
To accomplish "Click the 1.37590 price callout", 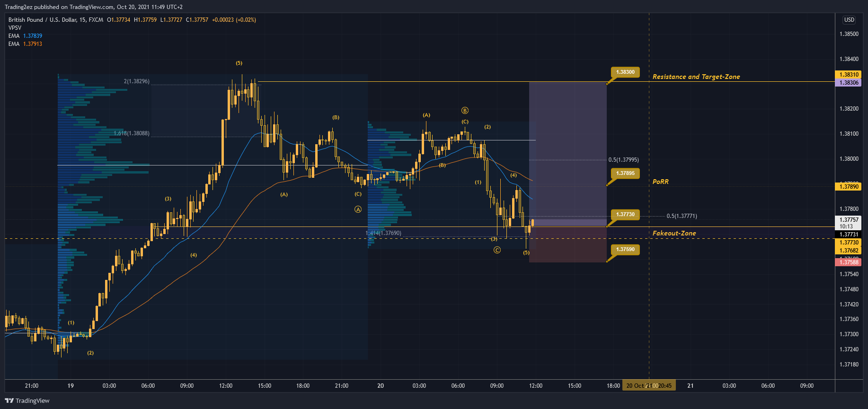I will click(625, 249).
